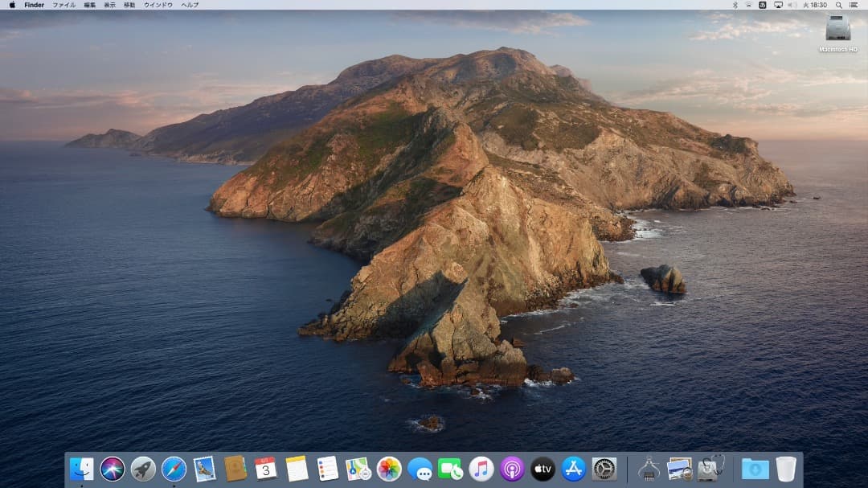The image size is (868, 488).
Task: Open the ヘルプ menu
Action: tap(190, 5)
